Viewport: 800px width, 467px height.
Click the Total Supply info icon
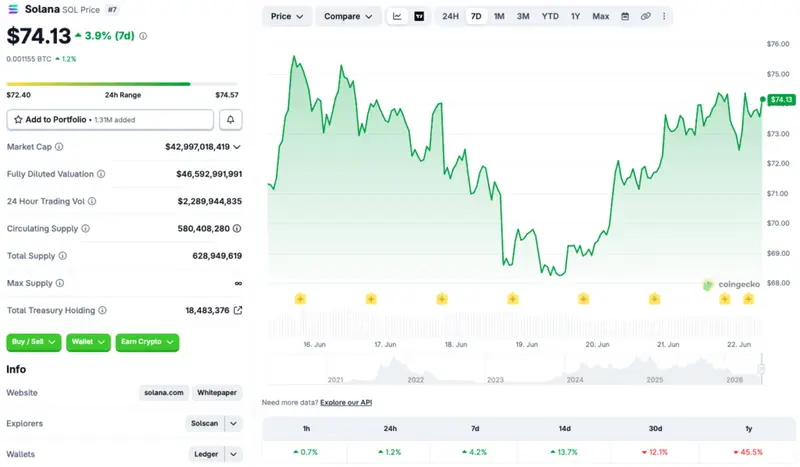click(x=62, y=256)
